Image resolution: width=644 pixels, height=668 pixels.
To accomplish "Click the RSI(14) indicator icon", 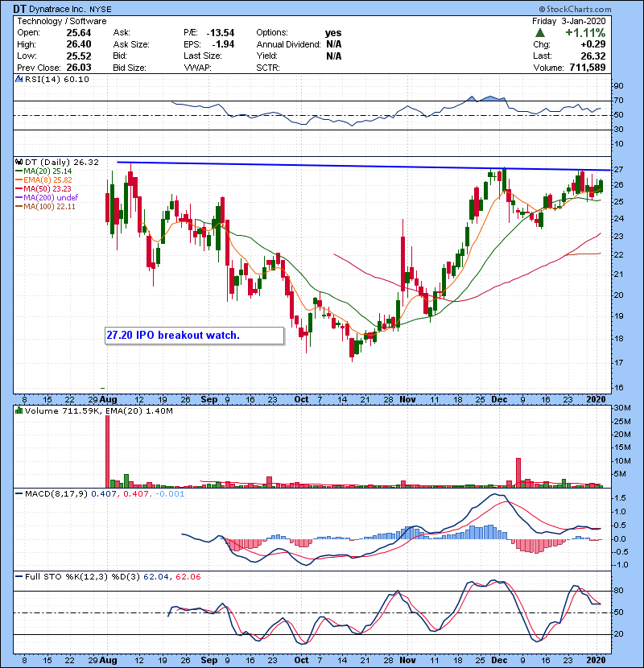I will click(19, 79).
